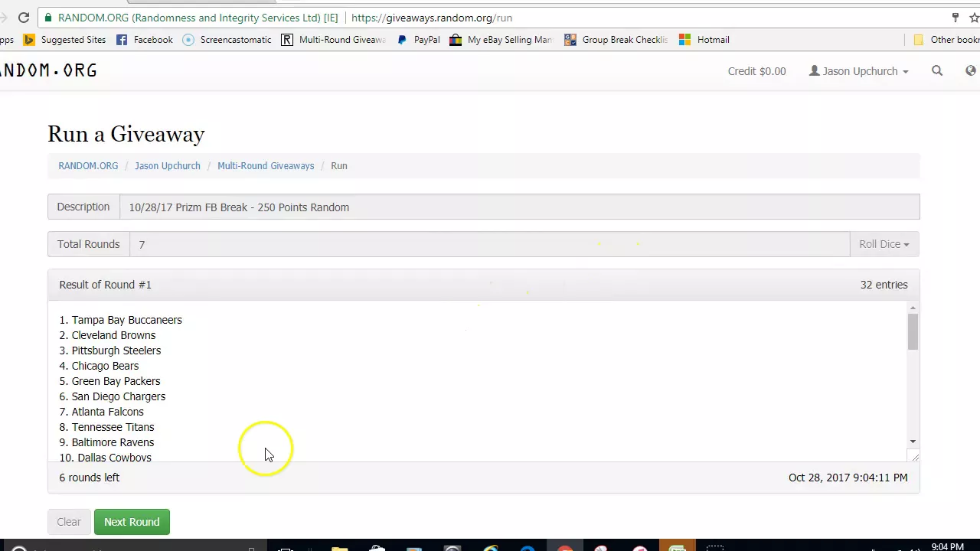Open My eBay Selling Manager bookmark
The width and height of the screenshot is (980, 551).
tap(501, 40)
